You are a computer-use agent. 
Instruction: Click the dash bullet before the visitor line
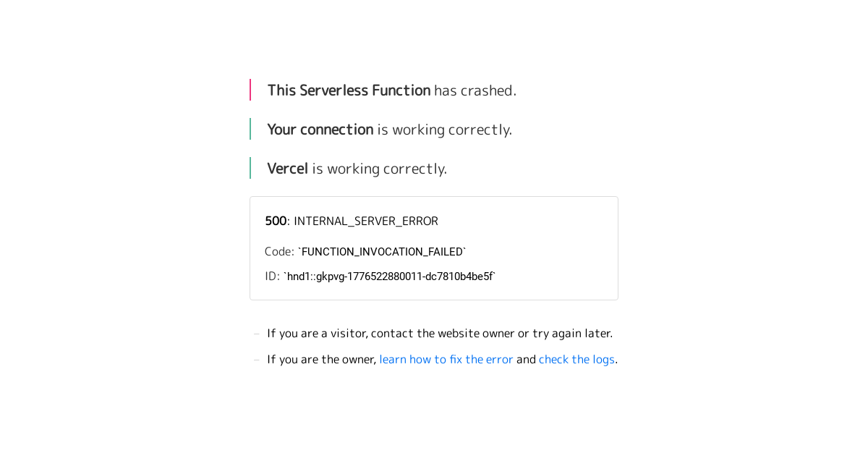tap(257, 334)
